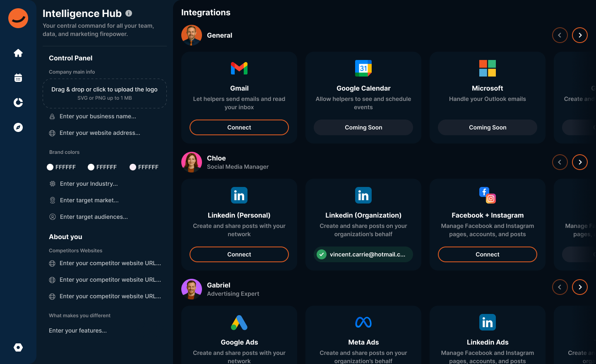Viewport: 596px width, 364px height.
Task: Show previous General integrations
Action: click(560, 35)
